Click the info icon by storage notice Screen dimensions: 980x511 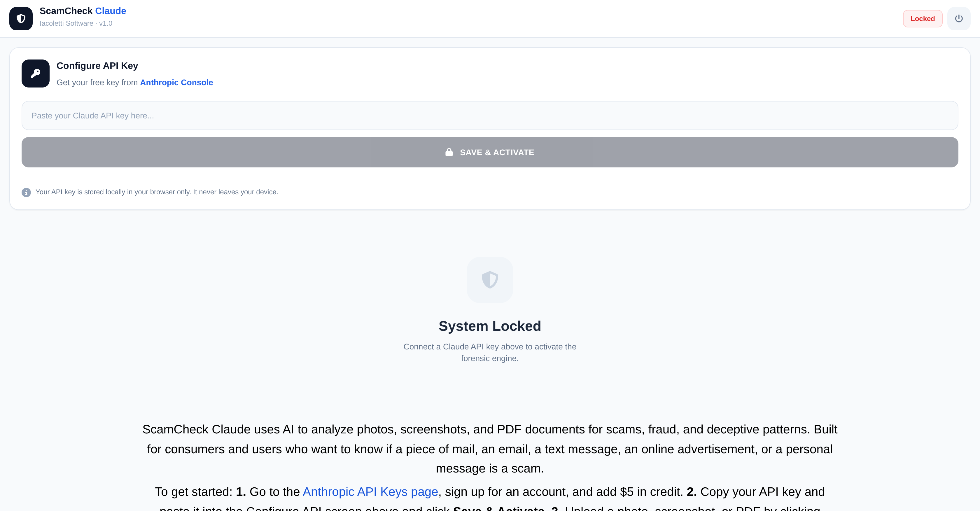[26, 192]
